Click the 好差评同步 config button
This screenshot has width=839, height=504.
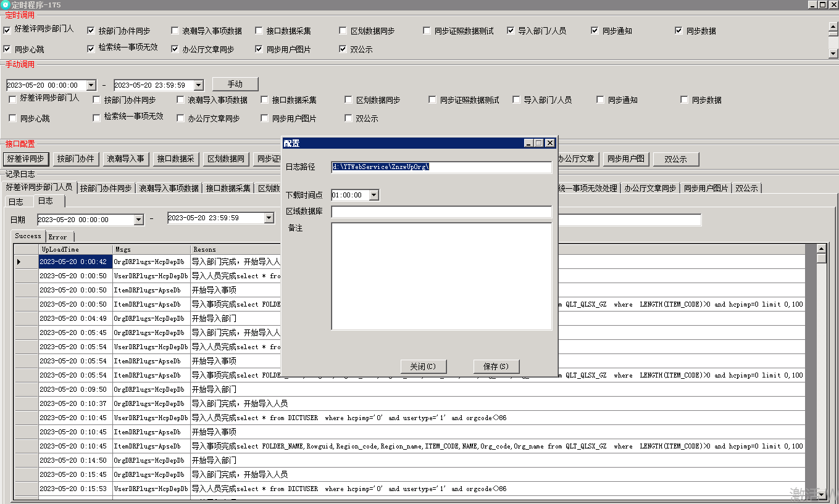coord(26,159)
